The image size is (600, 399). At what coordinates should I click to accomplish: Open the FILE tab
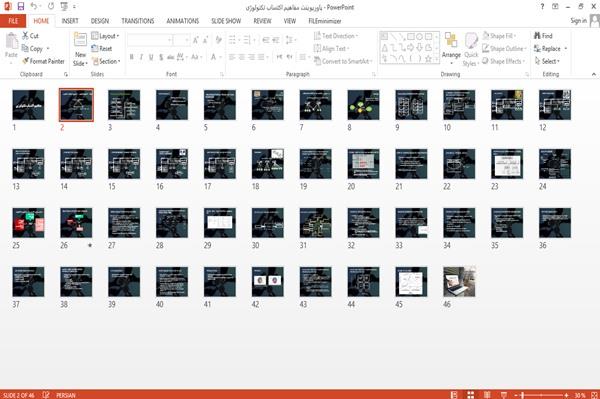click(13, 21)
